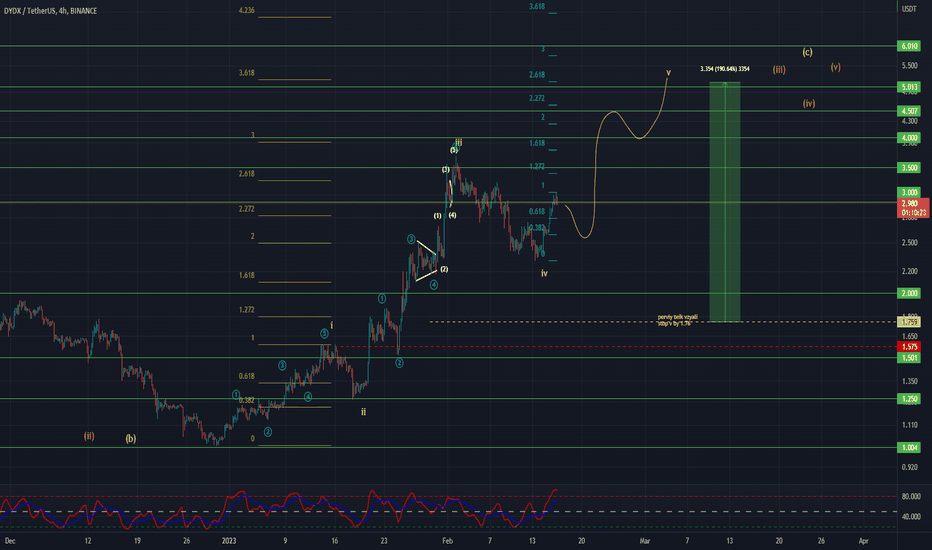
Task: Click the 1.350 price axis value
Action: pos(909,381)
